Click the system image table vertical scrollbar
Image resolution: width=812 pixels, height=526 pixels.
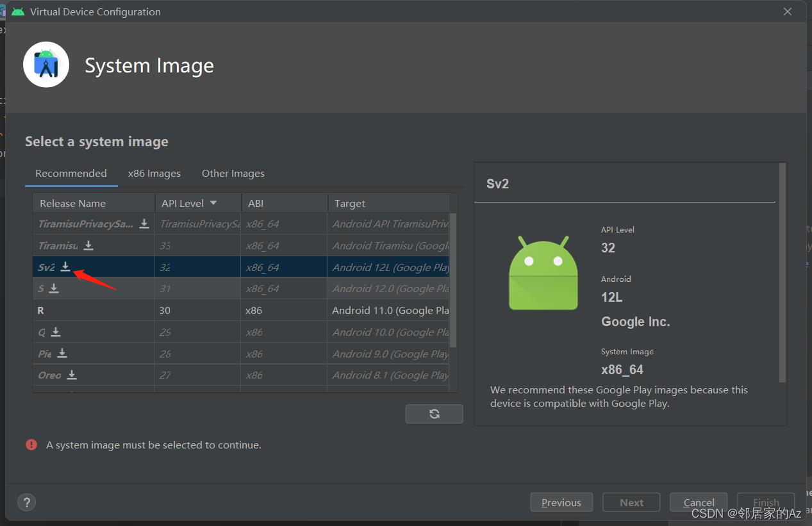tap(454, 281)
